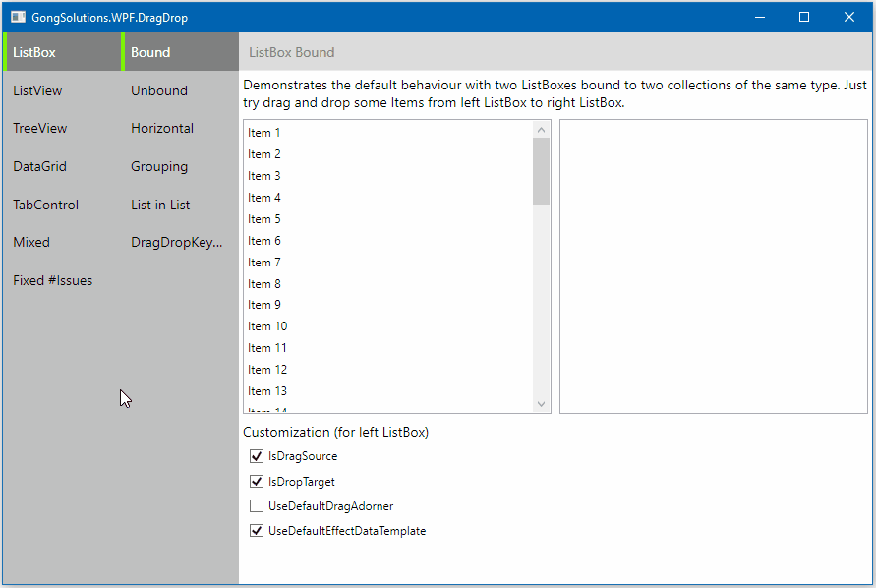Switch to the TreeView section
This screenshot has height=588, width=876.
(x=39, y=129)
